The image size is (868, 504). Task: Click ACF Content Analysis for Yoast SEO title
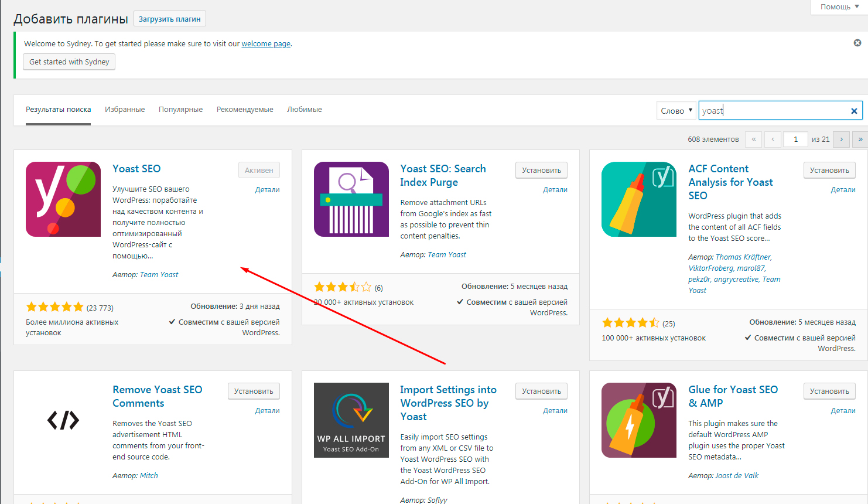coord(730,182)
